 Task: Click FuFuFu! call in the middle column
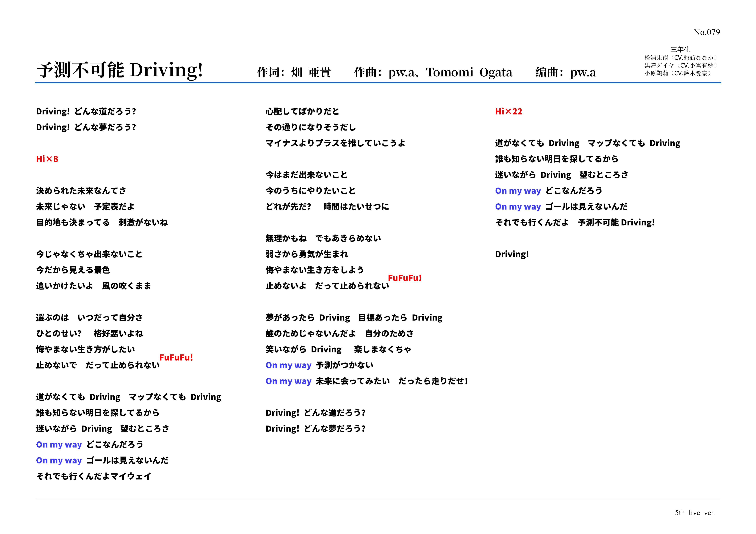point(405,278)
